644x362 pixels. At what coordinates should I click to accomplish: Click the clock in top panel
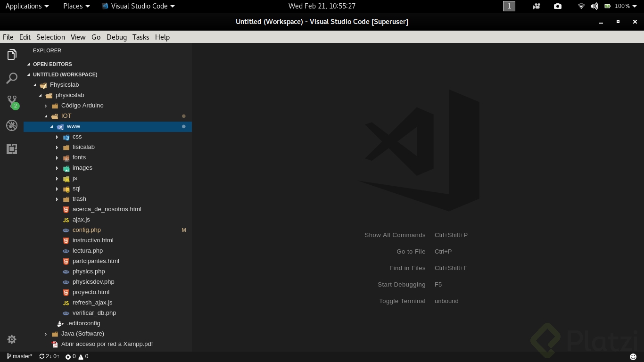point(322,6)
